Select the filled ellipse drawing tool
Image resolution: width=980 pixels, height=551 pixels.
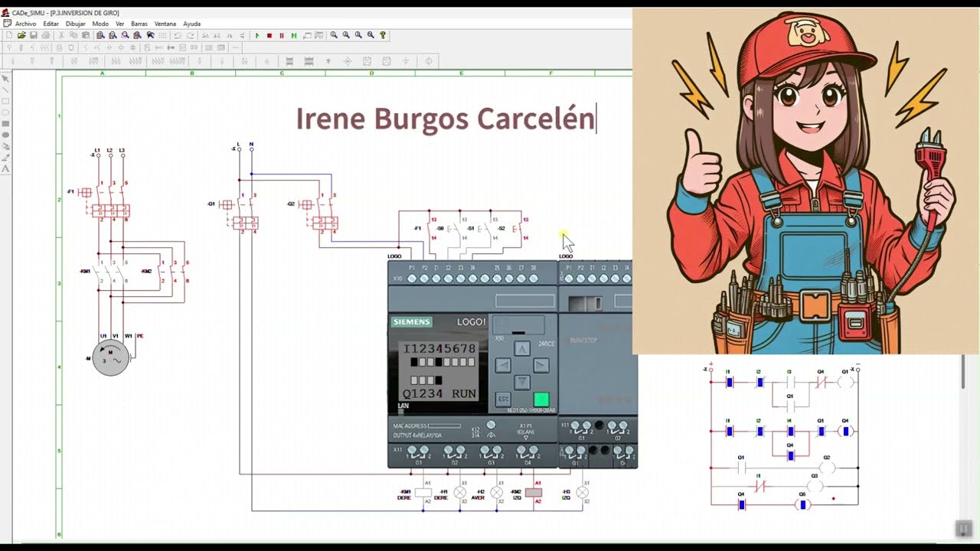coord(5,135)
